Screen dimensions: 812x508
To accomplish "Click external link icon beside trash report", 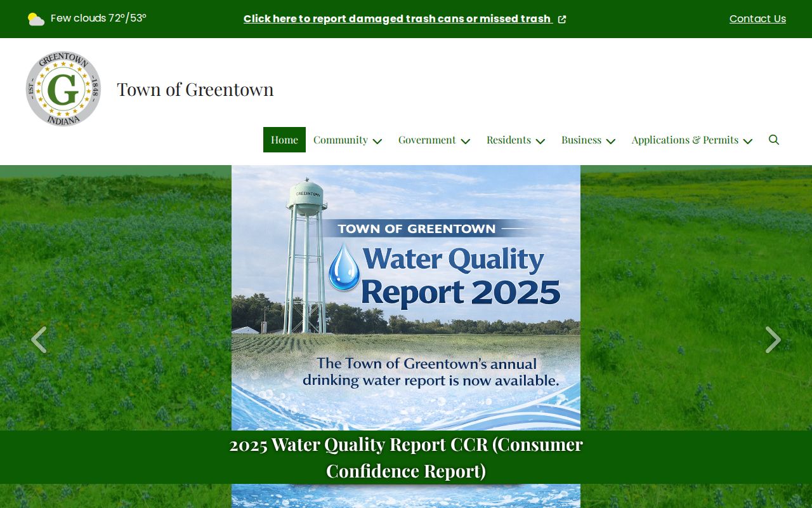I will [562, 19].
